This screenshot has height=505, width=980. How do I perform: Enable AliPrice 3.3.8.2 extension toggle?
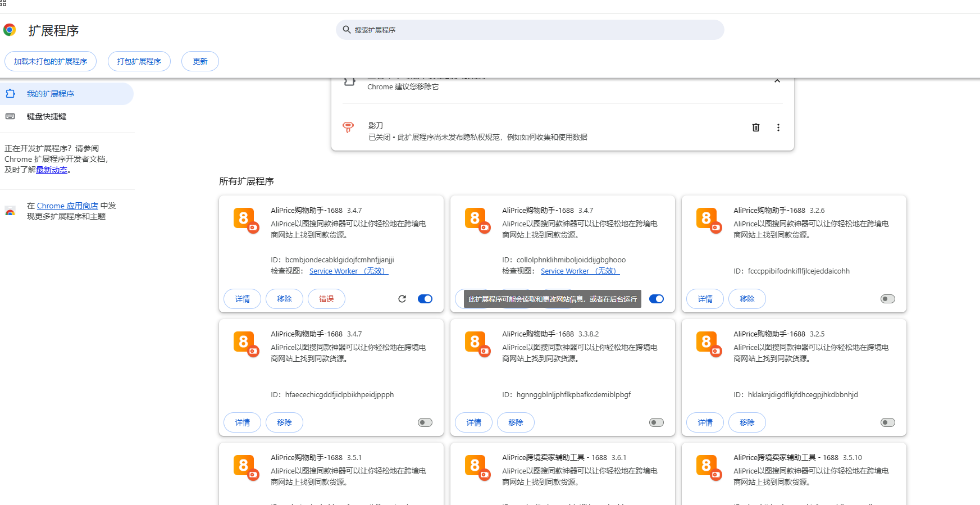pyautogui.click(x=656, y=422)
